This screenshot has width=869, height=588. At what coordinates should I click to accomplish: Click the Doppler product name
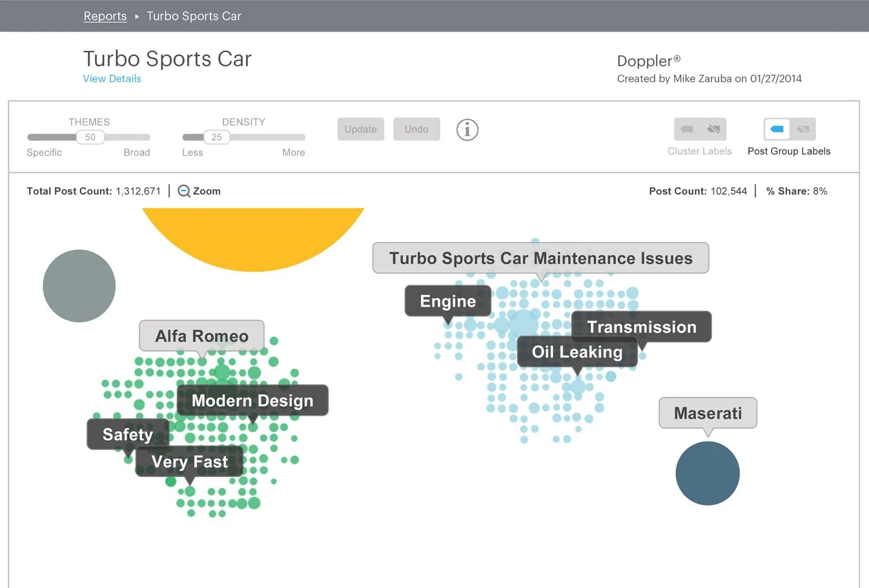(649, 61)
